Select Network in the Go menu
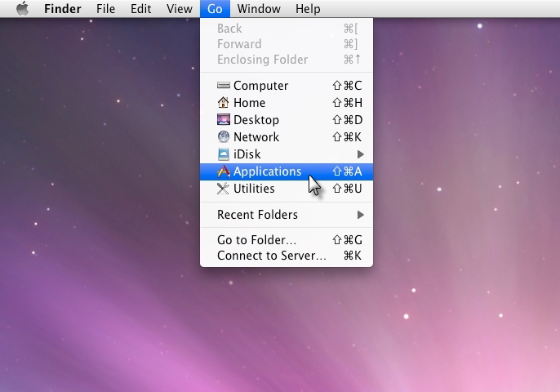Viewport: 560px width, 392px height. pos(287,137)
